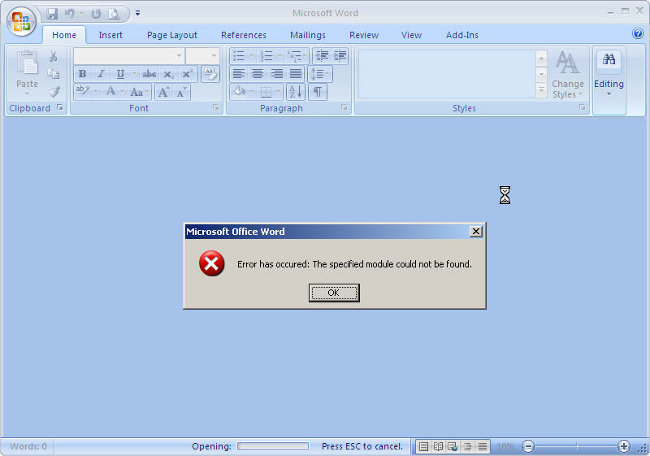Image resolution: width=650 pixels, height=456 pixels.
Task: Click the Help question mark icon
Action: (638, 34)
